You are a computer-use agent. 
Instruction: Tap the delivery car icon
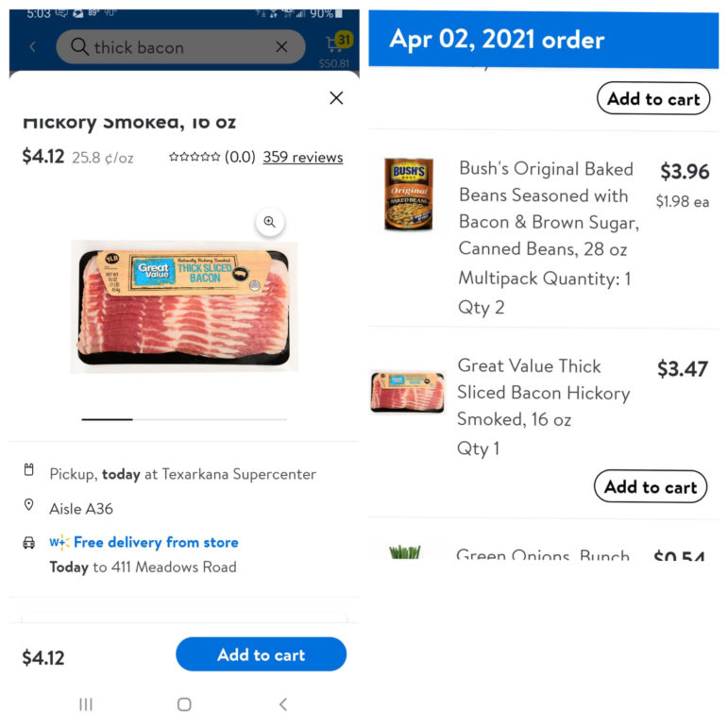pyautogui.click(x=29, y=543)
